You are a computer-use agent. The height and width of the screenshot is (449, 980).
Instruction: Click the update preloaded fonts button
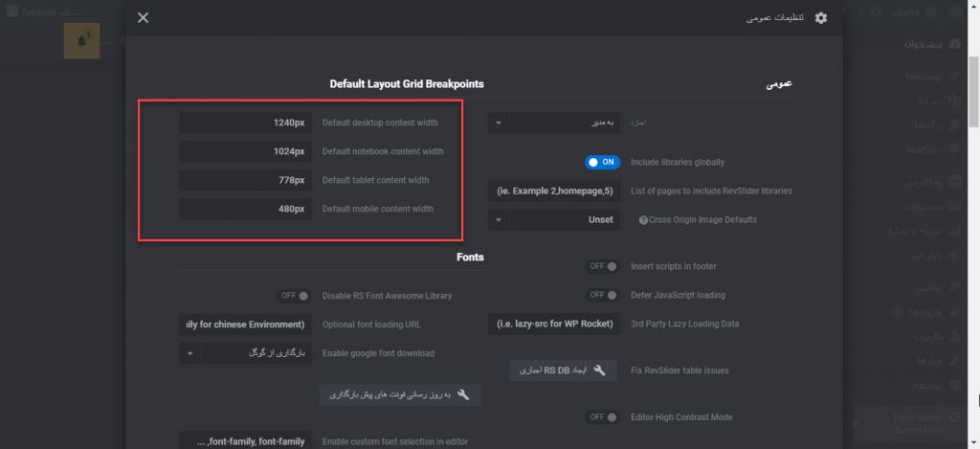[x=400, y=394]
